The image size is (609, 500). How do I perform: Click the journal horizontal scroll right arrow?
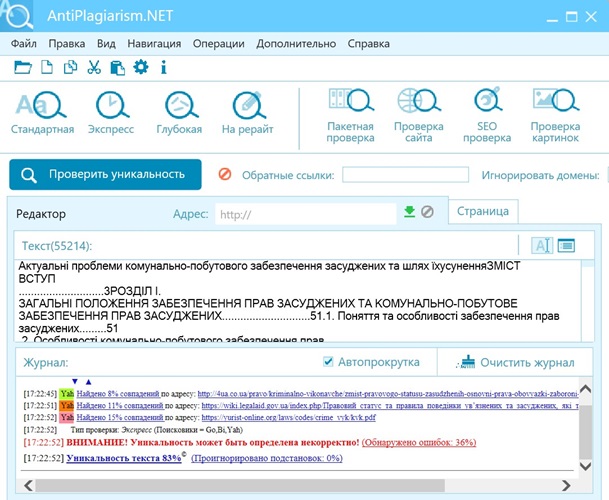tap(567, 485)
